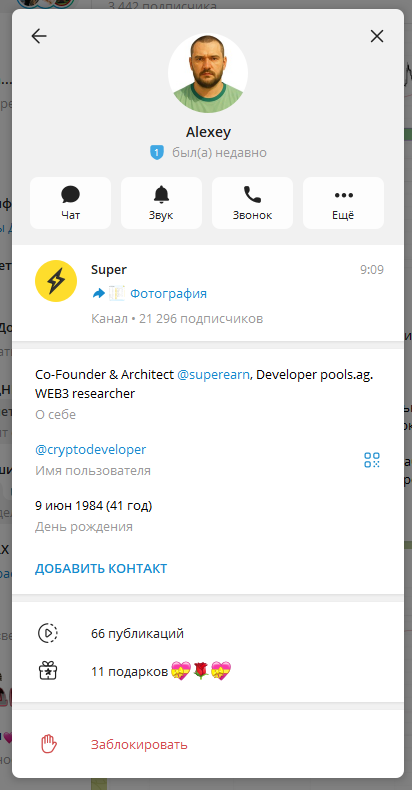Click the rose gift emoji

coord(201,672)
